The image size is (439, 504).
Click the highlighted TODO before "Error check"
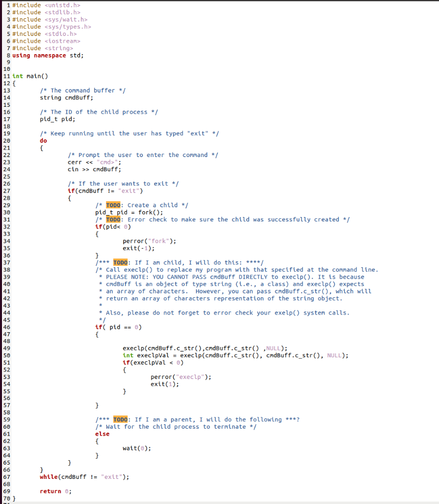pos(113,220)
